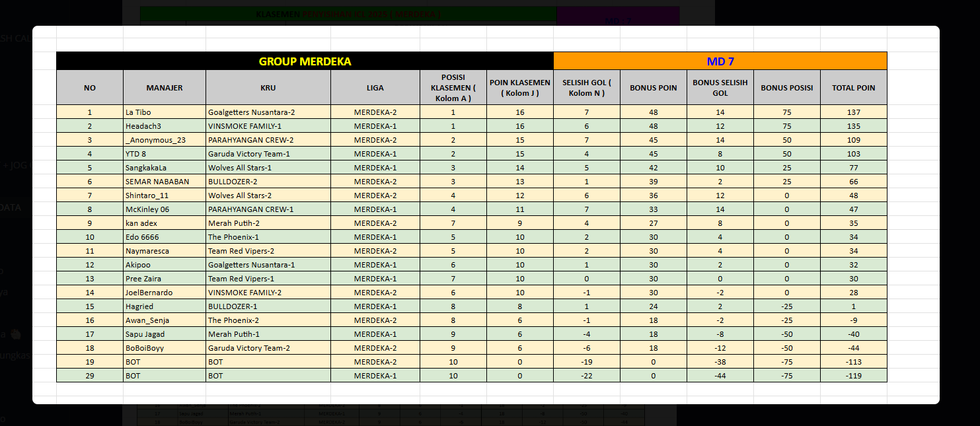Click manager name Naymaresca
980x426 pixels.
[x=165, y=251]
